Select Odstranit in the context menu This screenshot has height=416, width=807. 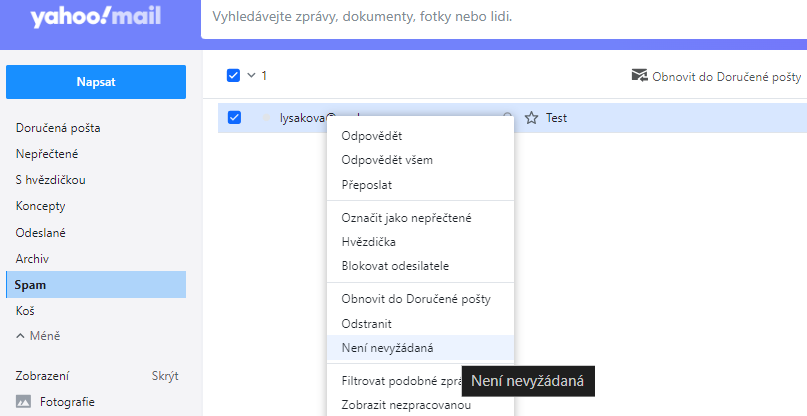pyautogui.click(x=366, y=324)
